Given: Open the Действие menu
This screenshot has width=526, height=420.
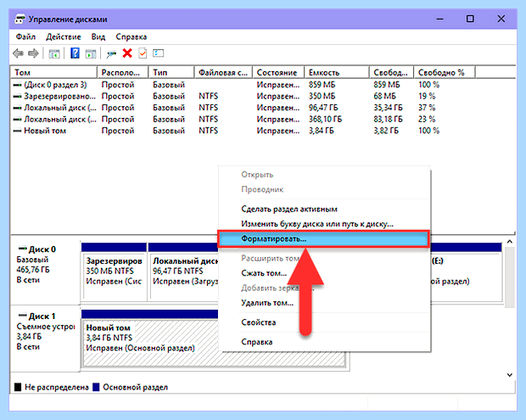Looking at the screenshot, I should (64, 36).
